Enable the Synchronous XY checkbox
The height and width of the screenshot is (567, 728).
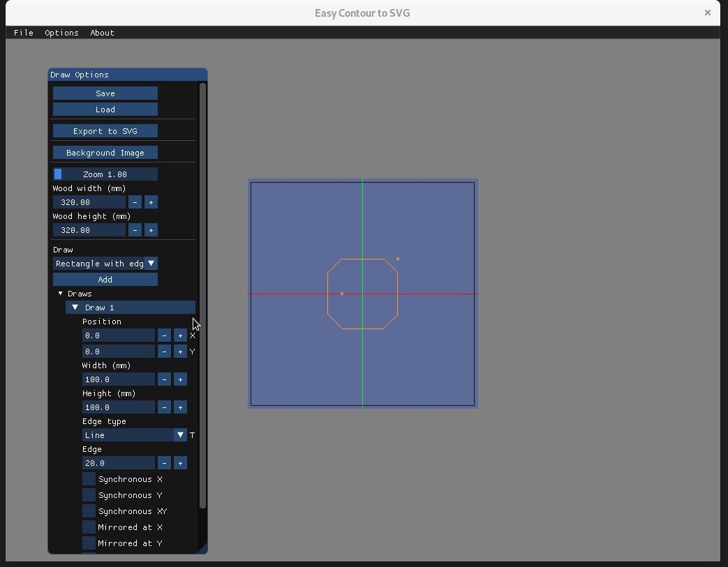point(89,511)
